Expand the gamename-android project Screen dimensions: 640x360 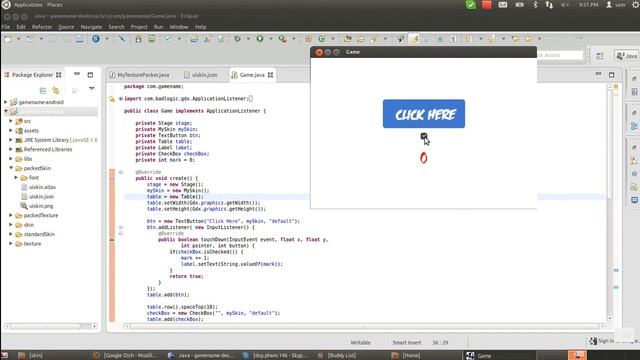[6, 102]
